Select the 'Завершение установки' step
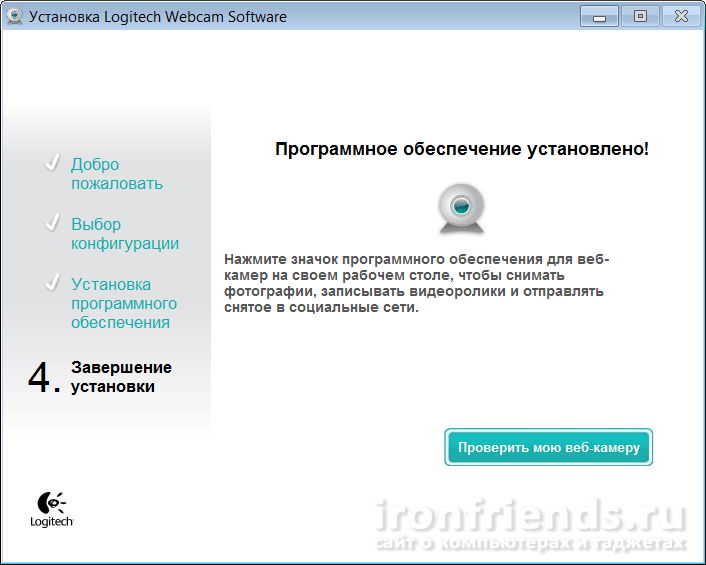The image size is (706, 565). pos(121,377)
